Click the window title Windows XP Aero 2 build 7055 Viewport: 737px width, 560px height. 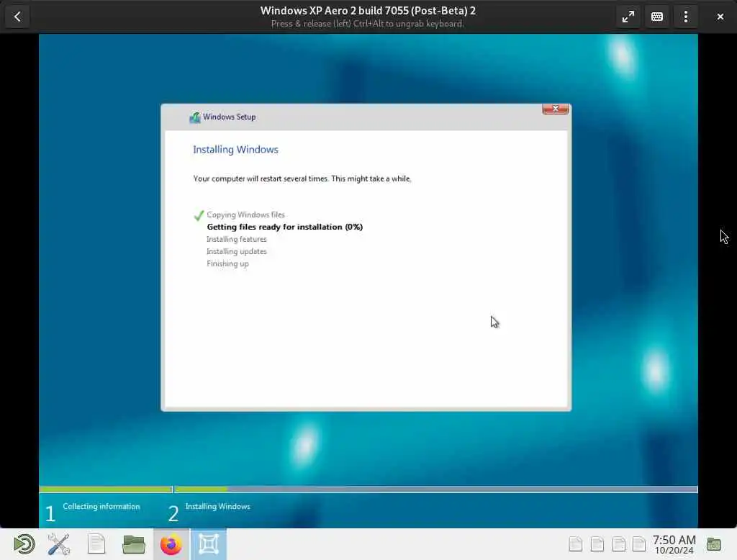(368, 11)
